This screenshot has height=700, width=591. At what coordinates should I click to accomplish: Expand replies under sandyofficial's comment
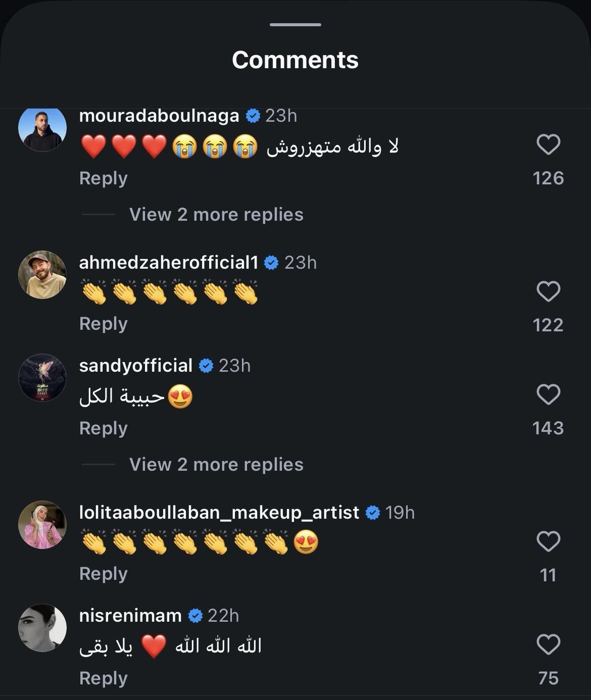[x=216, y=464]
